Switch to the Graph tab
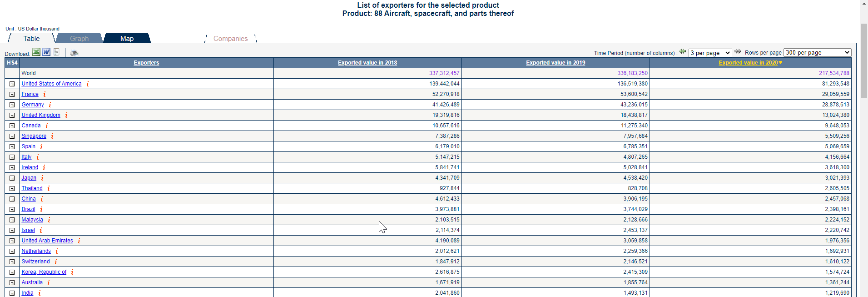Image resolution: width=868 pixels, height=297 pixels. (79, 39)
